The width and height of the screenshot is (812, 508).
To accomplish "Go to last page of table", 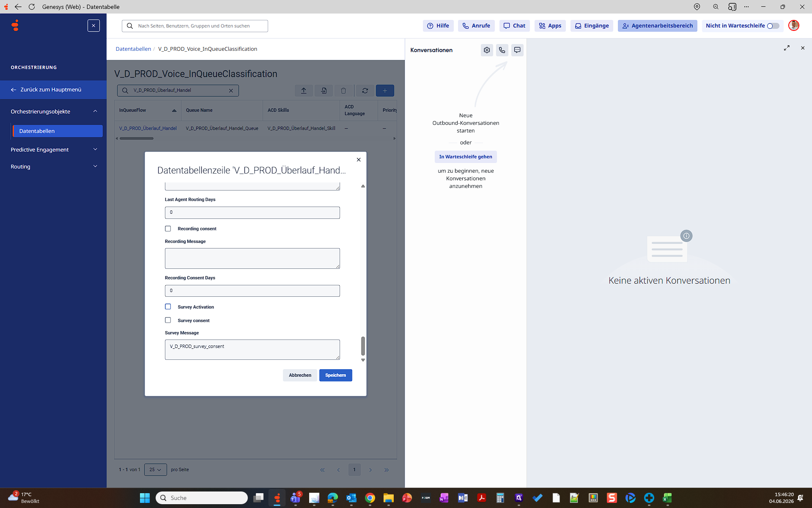I will 387,470.
